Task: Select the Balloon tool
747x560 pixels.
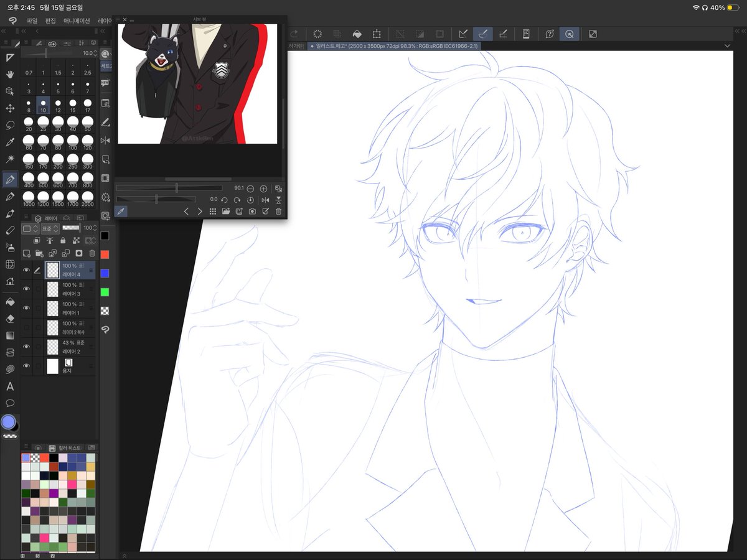Action: coord(10,403)
